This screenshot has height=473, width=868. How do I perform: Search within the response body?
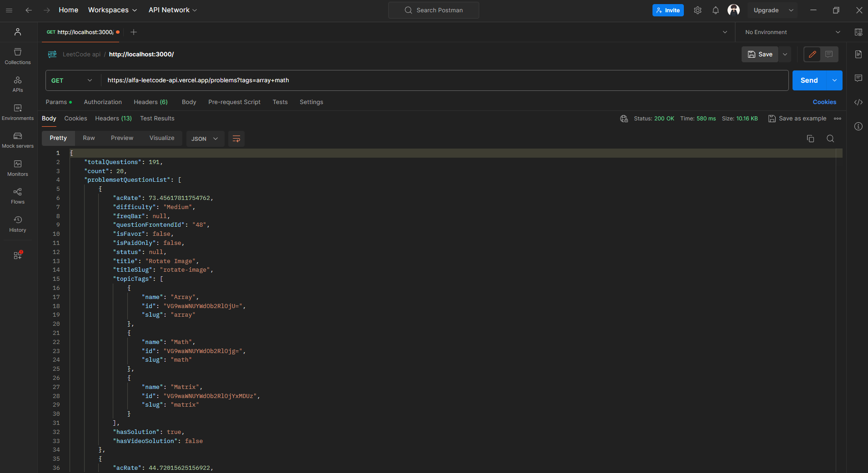click(830, 139)
